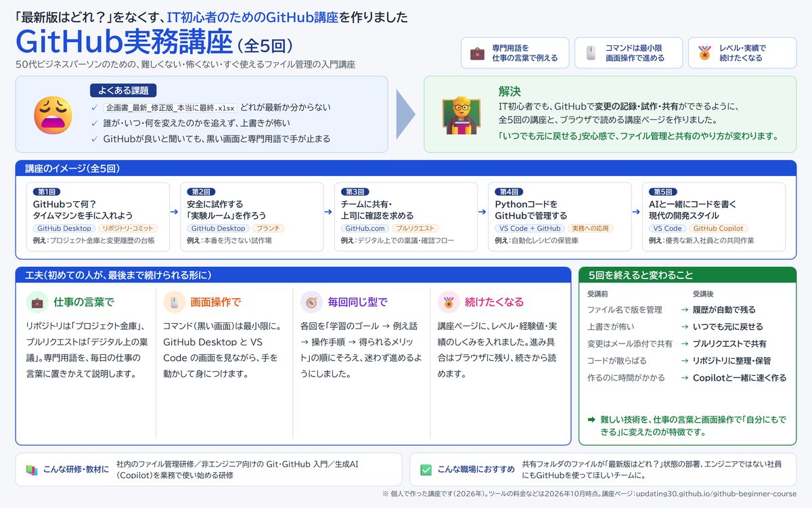This screenshot has width=812, height=508.
Task: Click the compass icon next to 毎回同じ型で
Action: click(311, 301)
